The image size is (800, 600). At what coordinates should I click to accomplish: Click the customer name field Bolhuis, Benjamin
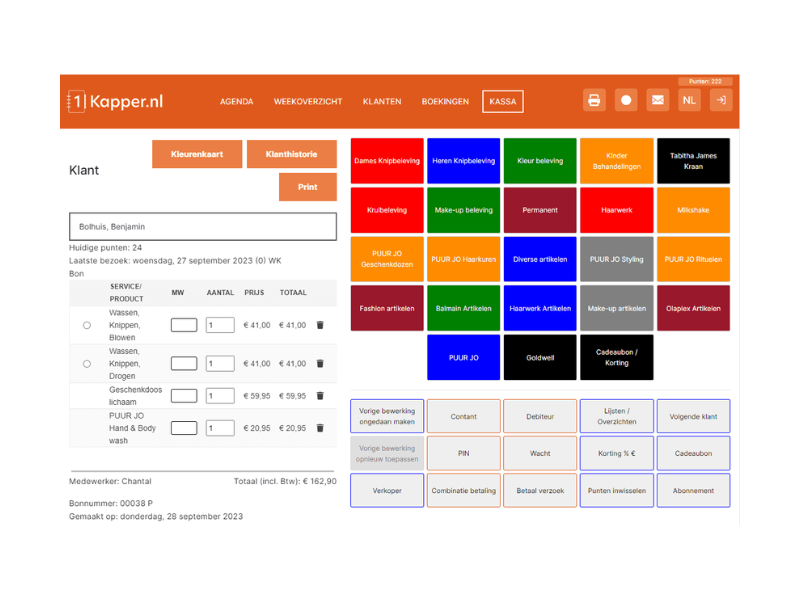tap(202, 227)
